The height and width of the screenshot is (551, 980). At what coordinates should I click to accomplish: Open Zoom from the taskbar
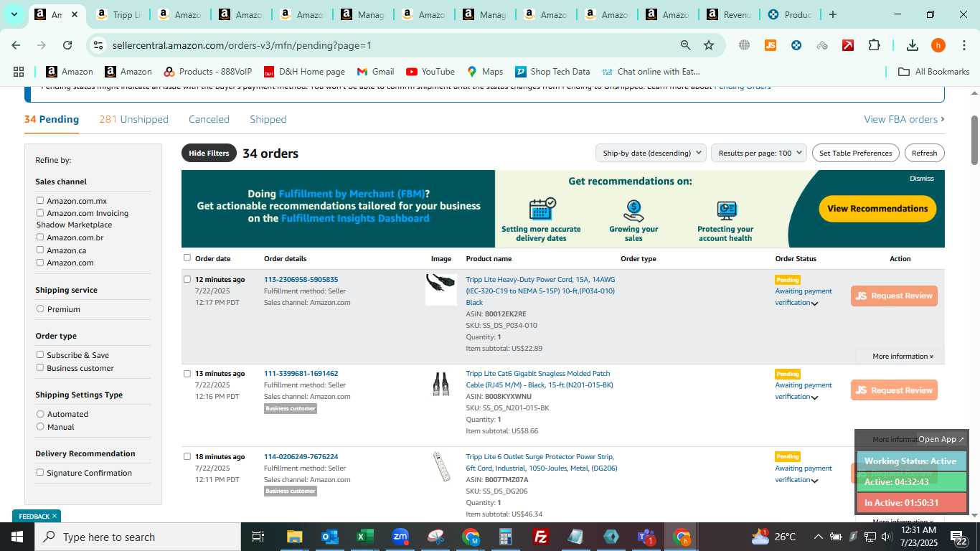pos(400,537)
